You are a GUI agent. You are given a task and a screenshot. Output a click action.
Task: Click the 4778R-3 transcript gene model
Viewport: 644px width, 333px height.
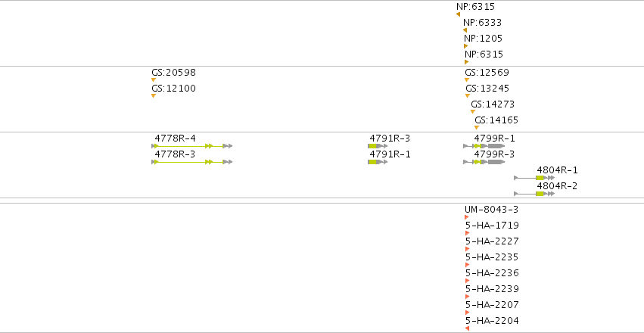point(191,162)
